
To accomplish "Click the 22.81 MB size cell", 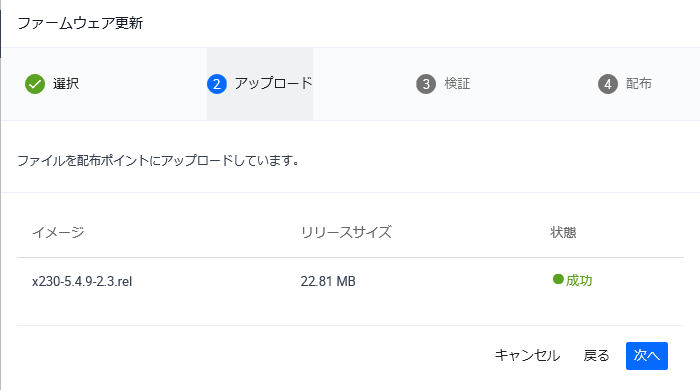I will 328,282.
